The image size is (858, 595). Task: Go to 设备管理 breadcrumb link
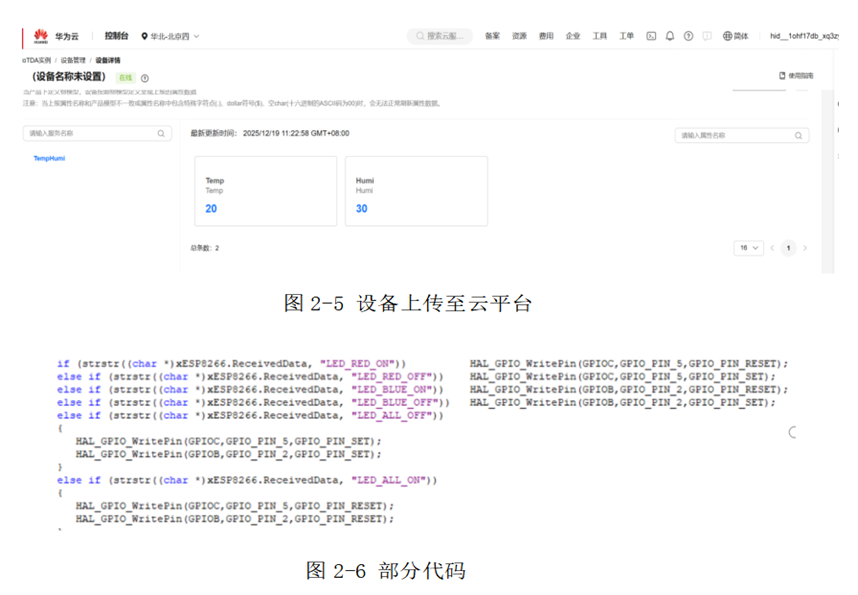[x=73, y=60]
